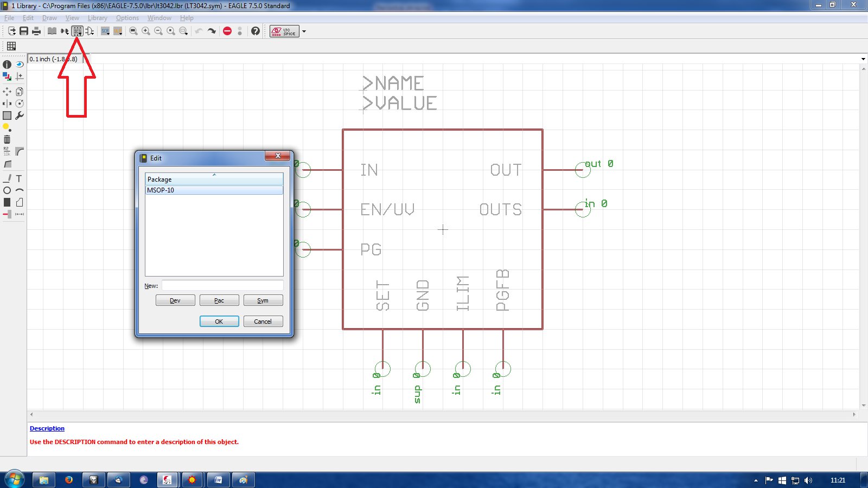Open the File menu
The height and width of the screenshot is (488, 868).
(x=9, y=18)
